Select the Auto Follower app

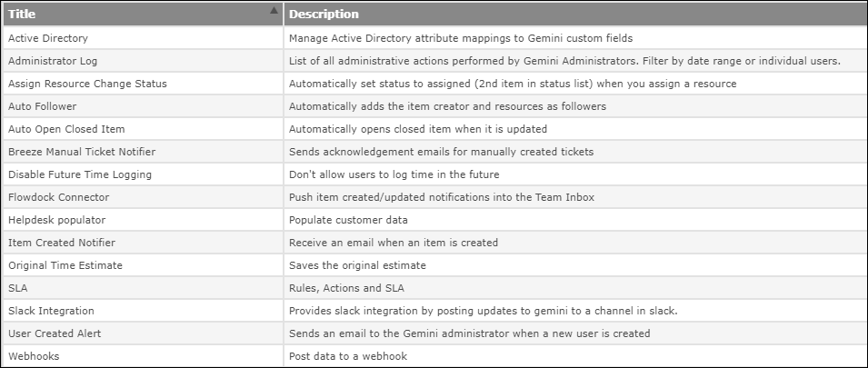(42, 106)
